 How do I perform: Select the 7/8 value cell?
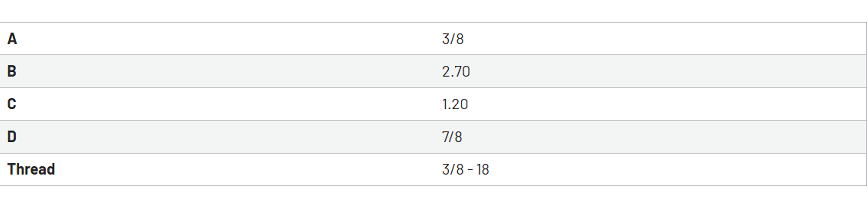(x=452, y=137)
